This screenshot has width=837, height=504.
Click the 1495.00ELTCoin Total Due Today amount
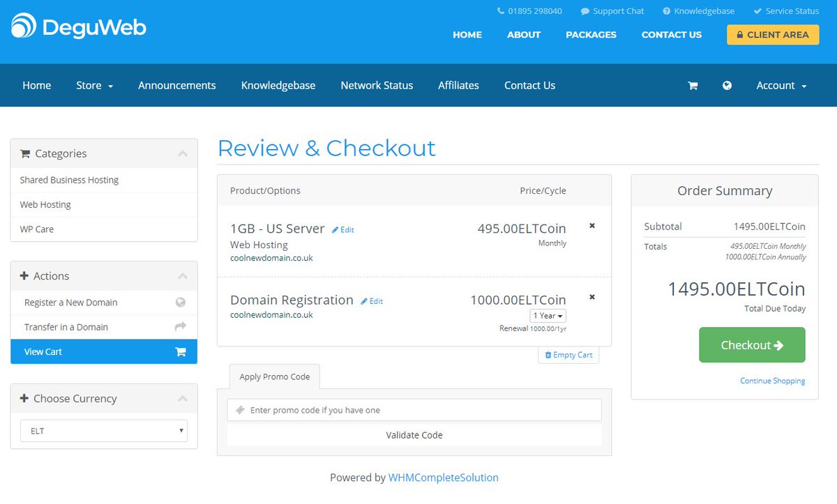(x=737, y=289)
